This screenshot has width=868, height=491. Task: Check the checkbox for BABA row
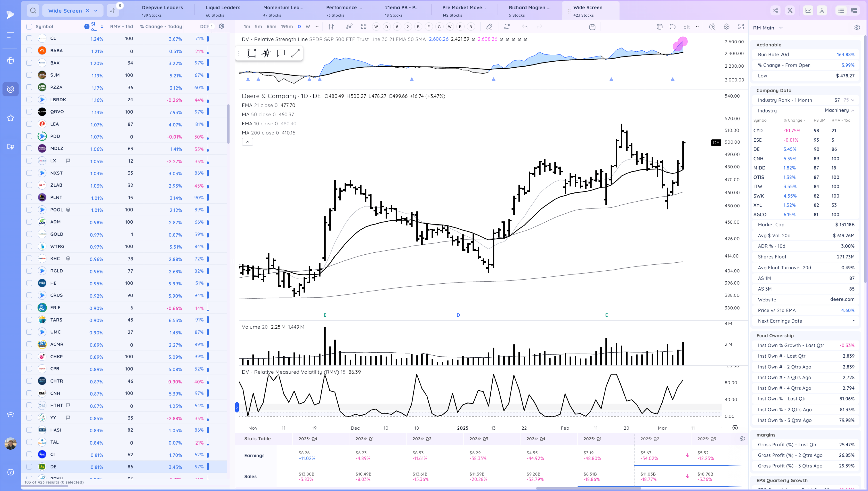29,51
